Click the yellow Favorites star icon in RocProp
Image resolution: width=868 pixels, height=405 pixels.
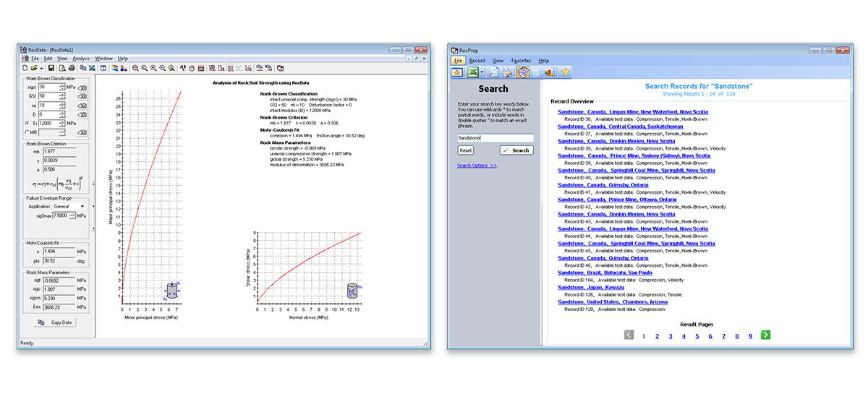[566, 72]
